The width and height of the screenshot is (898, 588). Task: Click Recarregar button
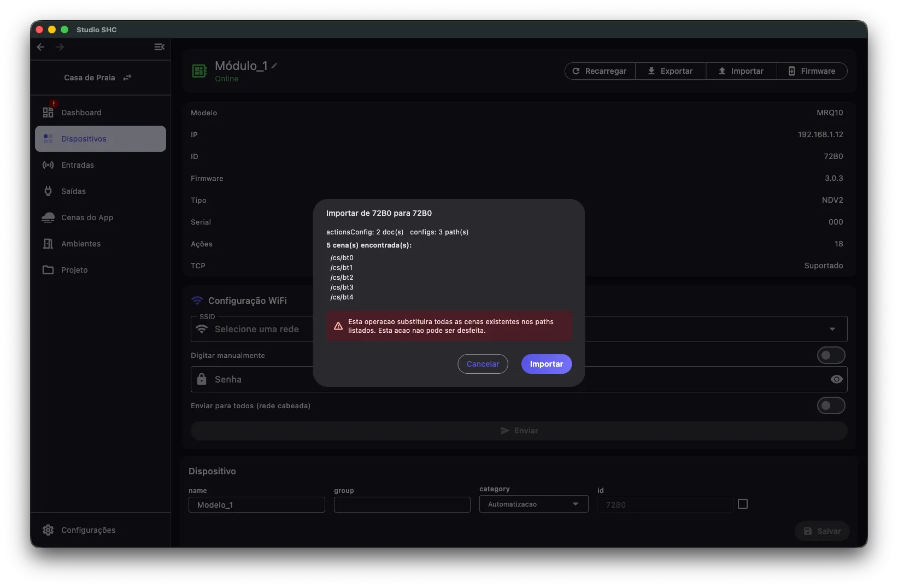point(600,71)
